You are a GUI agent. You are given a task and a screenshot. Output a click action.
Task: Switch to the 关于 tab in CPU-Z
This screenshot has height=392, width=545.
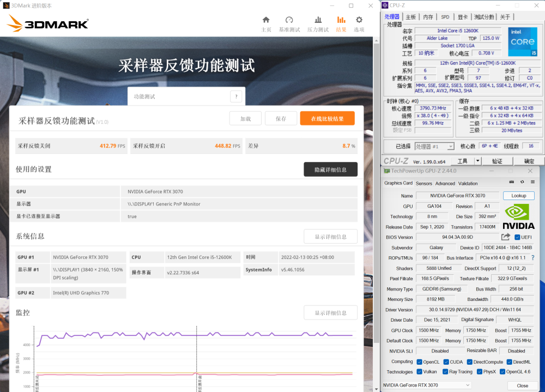click(x=505, y=17)
